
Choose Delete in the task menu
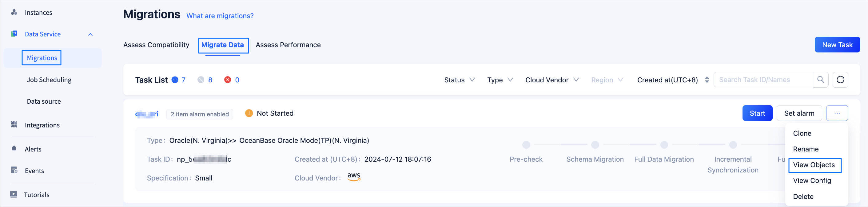[x=803, y=197]
